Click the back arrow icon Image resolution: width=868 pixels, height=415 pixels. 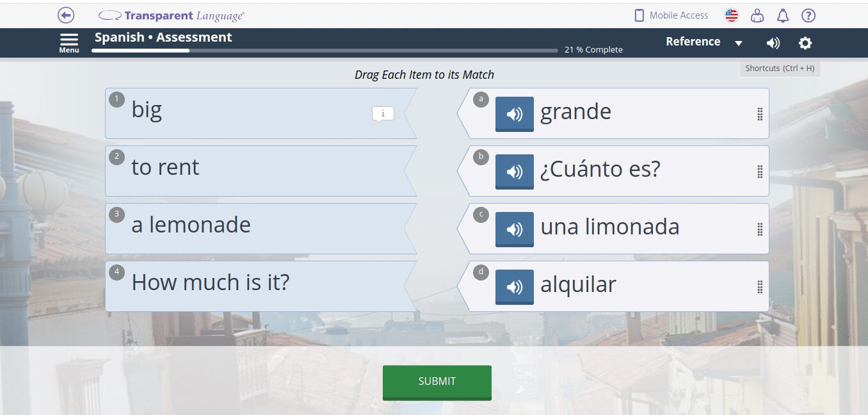coord(66,15)
